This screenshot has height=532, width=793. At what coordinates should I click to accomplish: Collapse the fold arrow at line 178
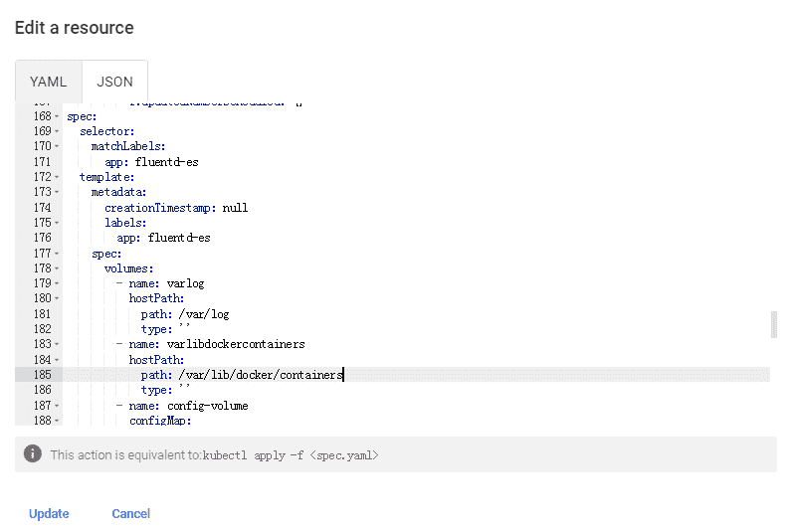(x=57, y=268)
